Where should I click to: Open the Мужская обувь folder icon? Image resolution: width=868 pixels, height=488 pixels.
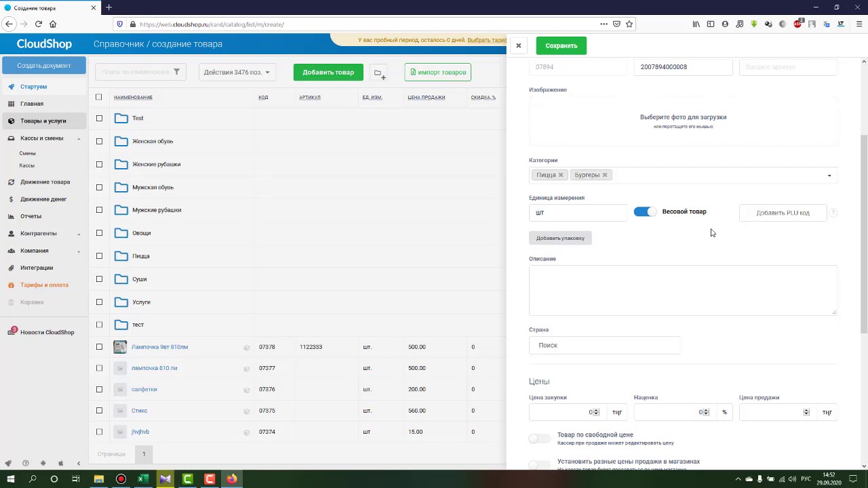[x=121, y=187]
